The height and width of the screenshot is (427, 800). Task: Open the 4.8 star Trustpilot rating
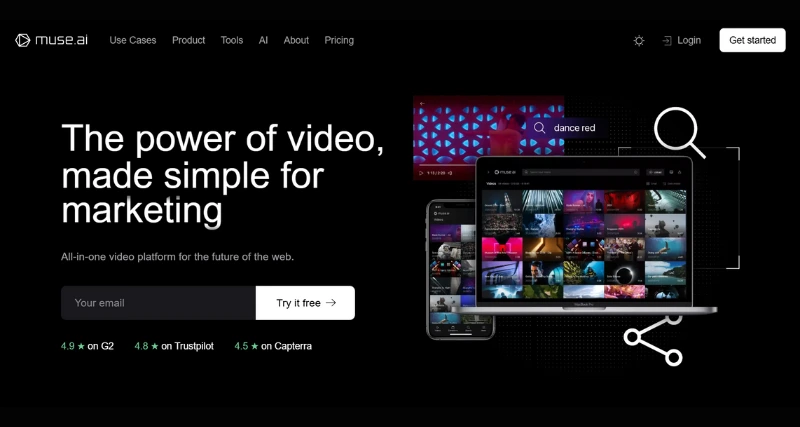pyautogui.click(x=174, y=346)
